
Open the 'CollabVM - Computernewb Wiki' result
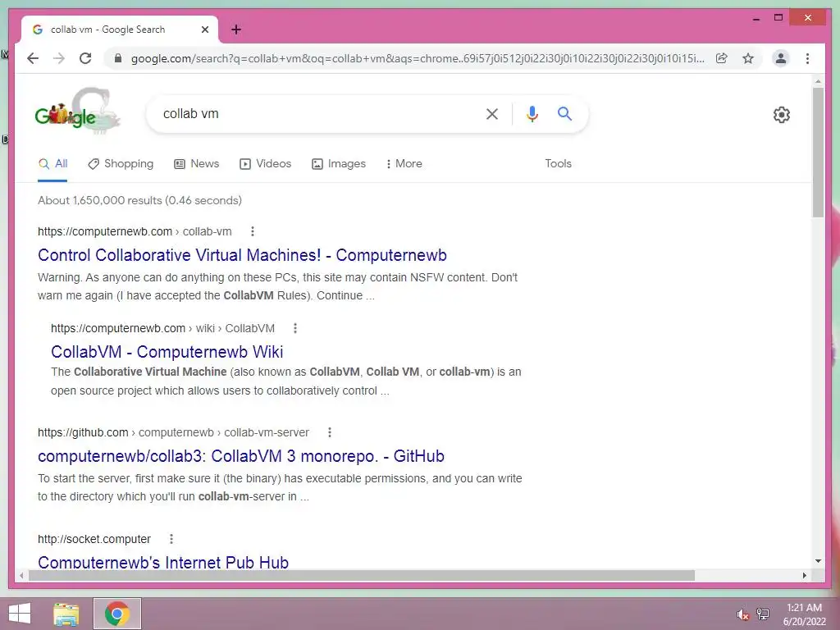click(167, 352)
